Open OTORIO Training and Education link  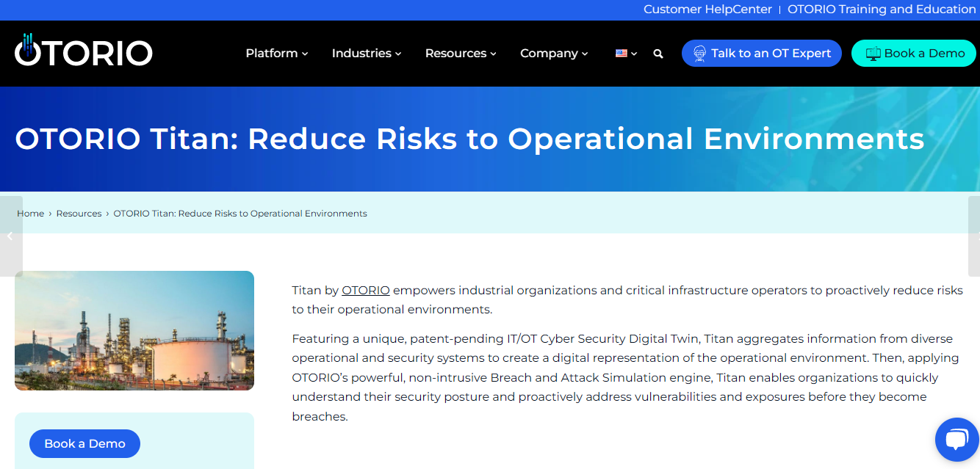882,10
